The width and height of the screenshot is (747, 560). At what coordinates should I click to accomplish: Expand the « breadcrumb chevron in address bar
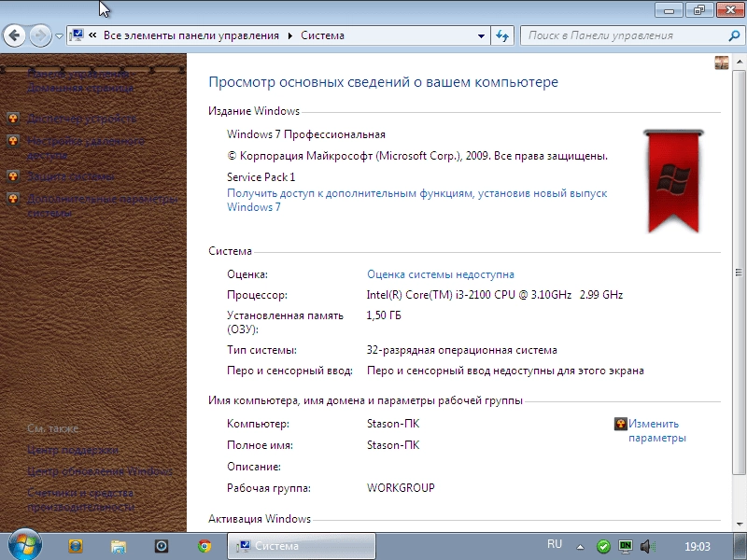click(x=92, y=35)
